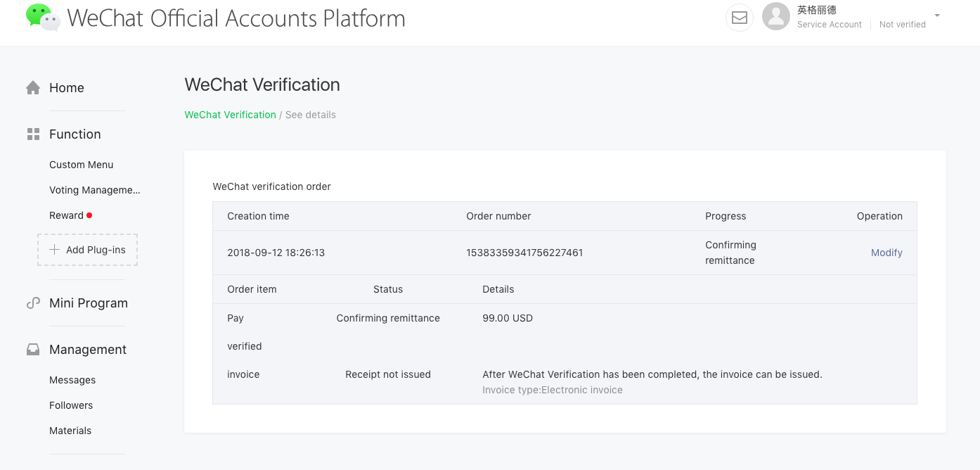Viewport: 980px width, 470px height.
Task: Click the user avatar icon
Action: [776, 17]
